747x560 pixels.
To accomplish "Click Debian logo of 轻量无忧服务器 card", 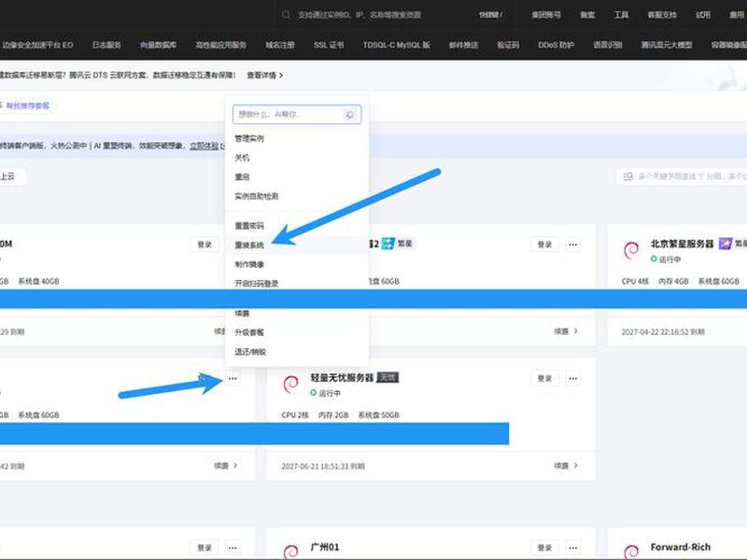I will (x=290, y=384).
